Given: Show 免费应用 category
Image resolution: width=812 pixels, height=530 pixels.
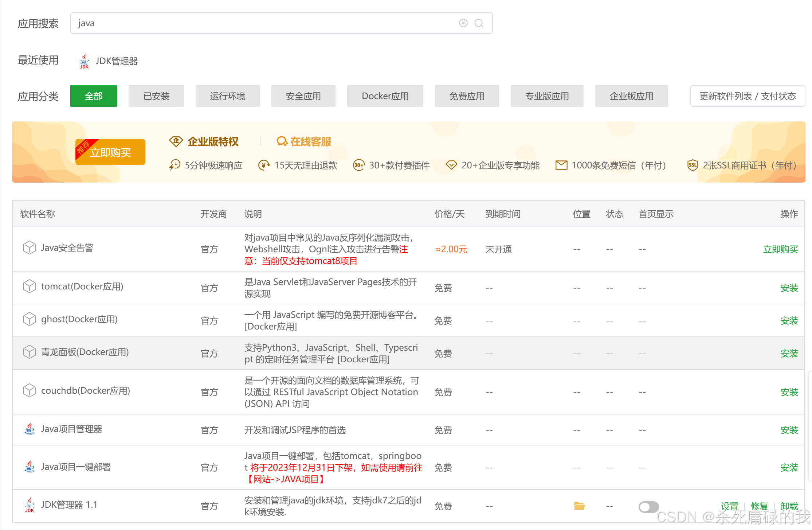Looking at the screenshot, I should tap(467, 96).
